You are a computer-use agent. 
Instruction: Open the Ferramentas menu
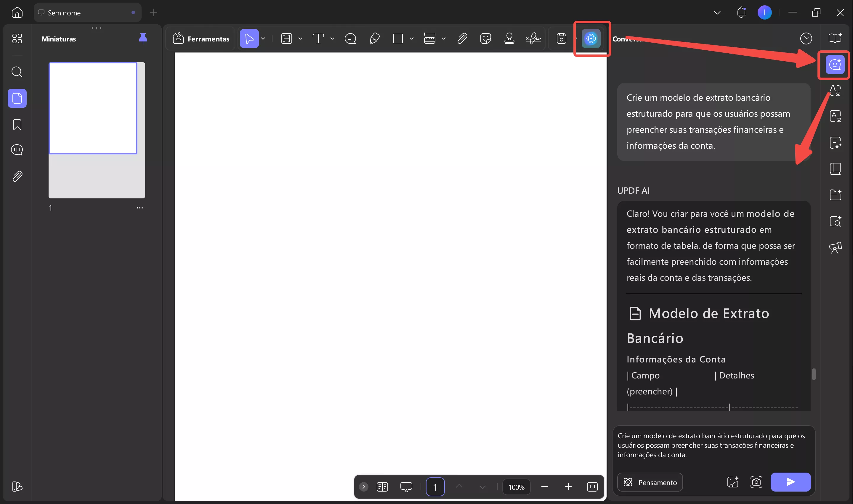(x=201, y=39)
